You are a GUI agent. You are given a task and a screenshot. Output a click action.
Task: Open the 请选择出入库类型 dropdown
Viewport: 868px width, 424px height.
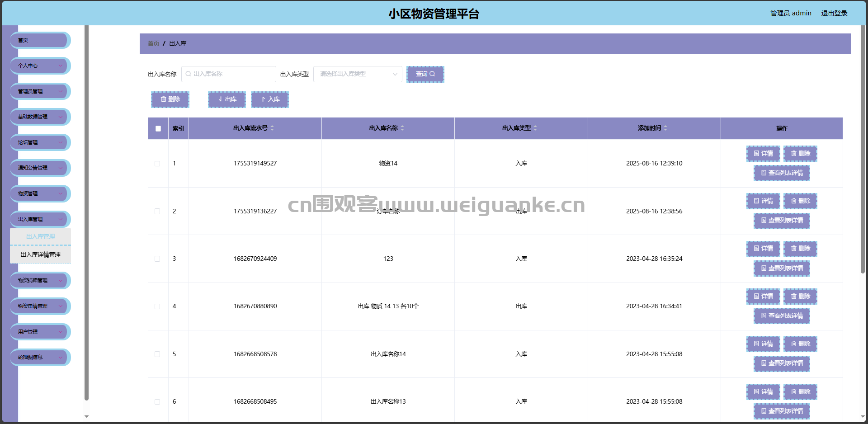358,74
